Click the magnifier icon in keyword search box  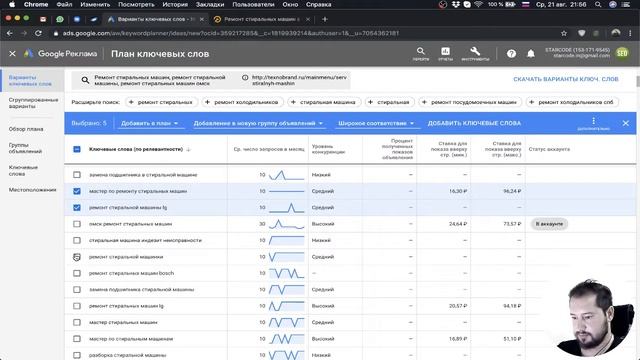click(85, 80)
